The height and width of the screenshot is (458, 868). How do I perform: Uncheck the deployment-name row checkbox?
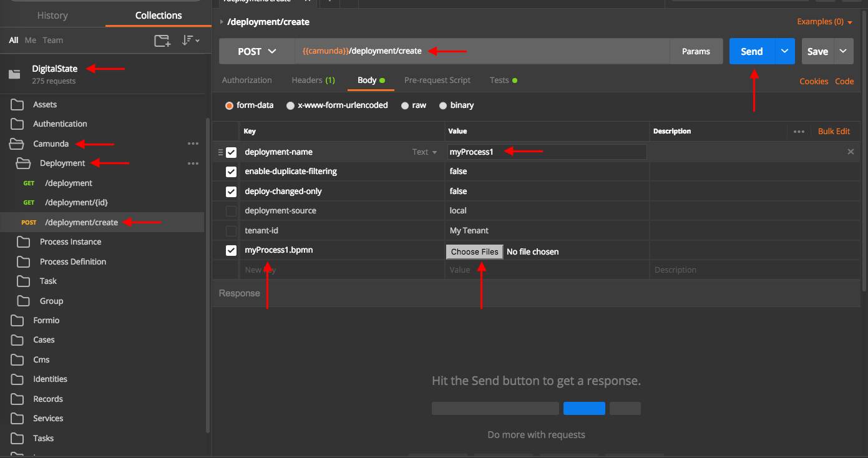(232, 152)
